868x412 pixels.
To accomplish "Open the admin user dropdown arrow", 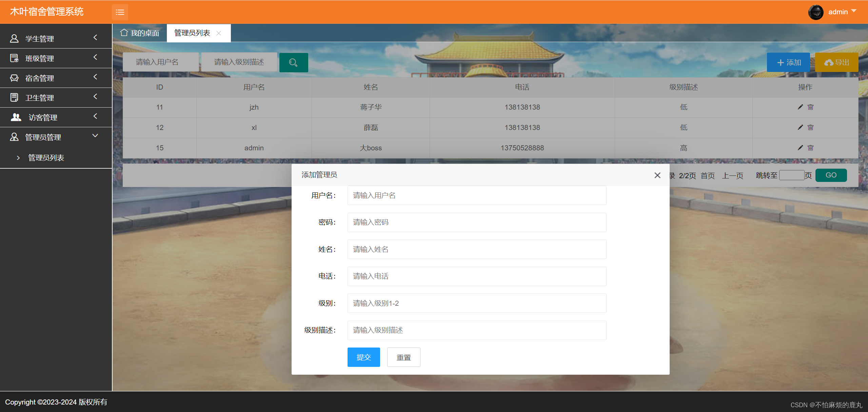I will (854, 11).
